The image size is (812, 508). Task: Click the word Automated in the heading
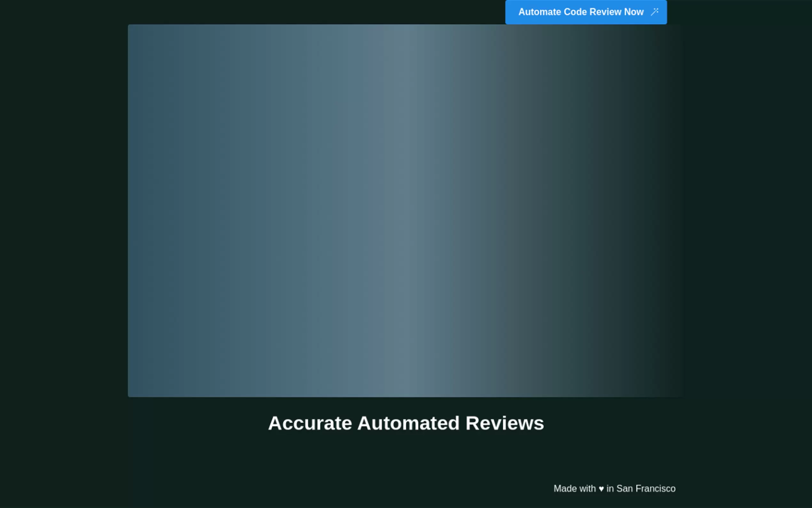(408, 423)
